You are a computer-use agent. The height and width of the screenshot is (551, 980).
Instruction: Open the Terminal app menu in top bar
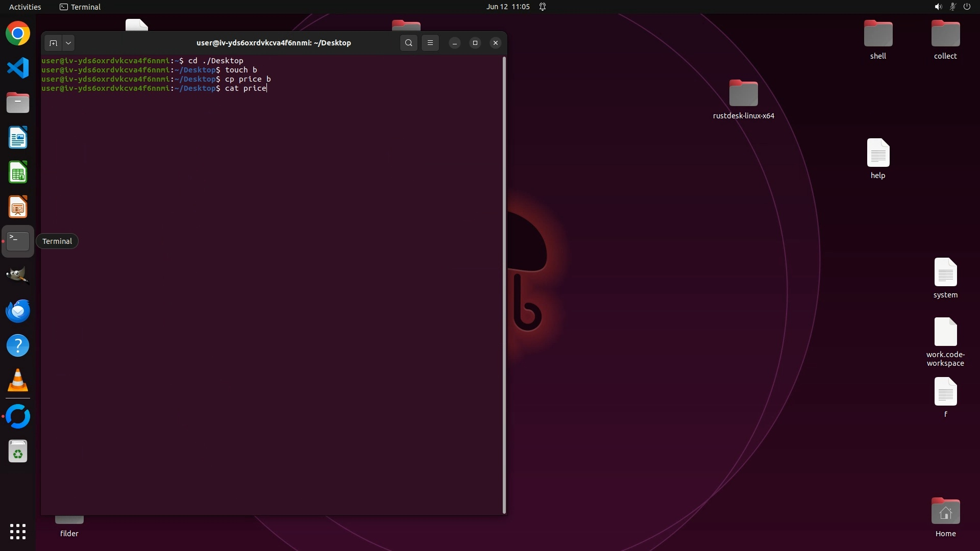pos(80,7)
